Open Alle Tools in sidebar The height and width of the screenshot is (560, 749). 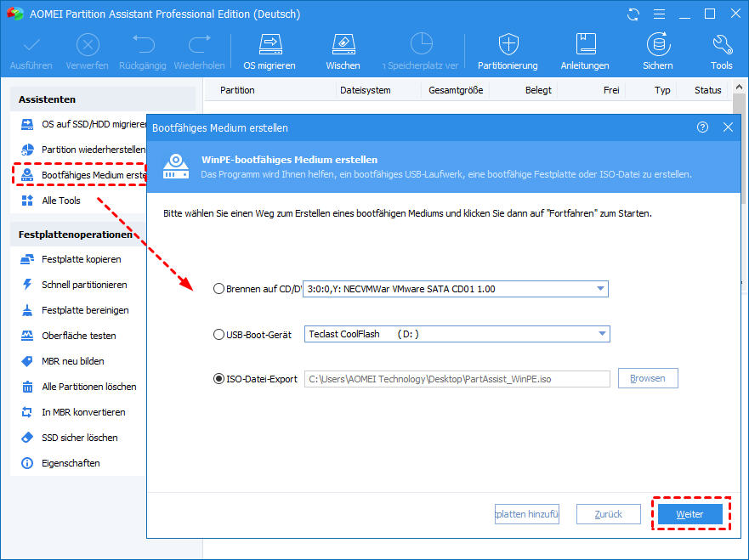(51, 201)
